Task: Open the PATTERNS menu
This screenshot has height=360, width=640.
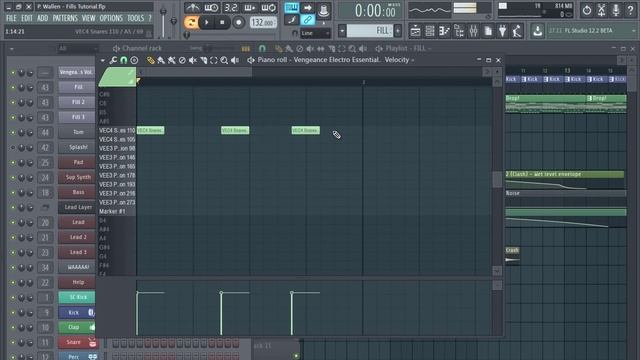Action: [65, 18]
